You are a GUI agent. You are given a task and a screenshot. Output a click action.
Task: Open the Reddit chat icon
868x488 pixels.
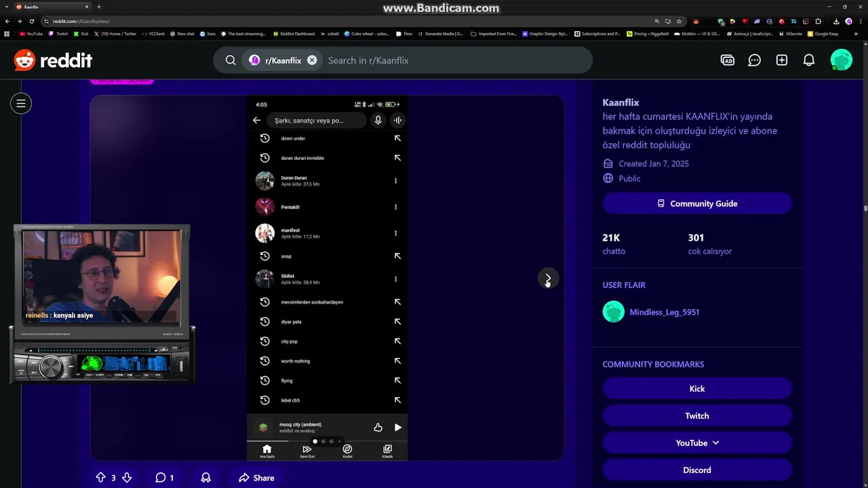pyautogui.click(x=755, y=60)
